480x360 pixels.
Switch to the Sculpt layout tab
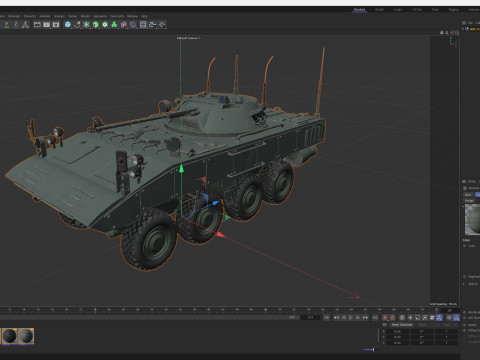tap(398, 10)
